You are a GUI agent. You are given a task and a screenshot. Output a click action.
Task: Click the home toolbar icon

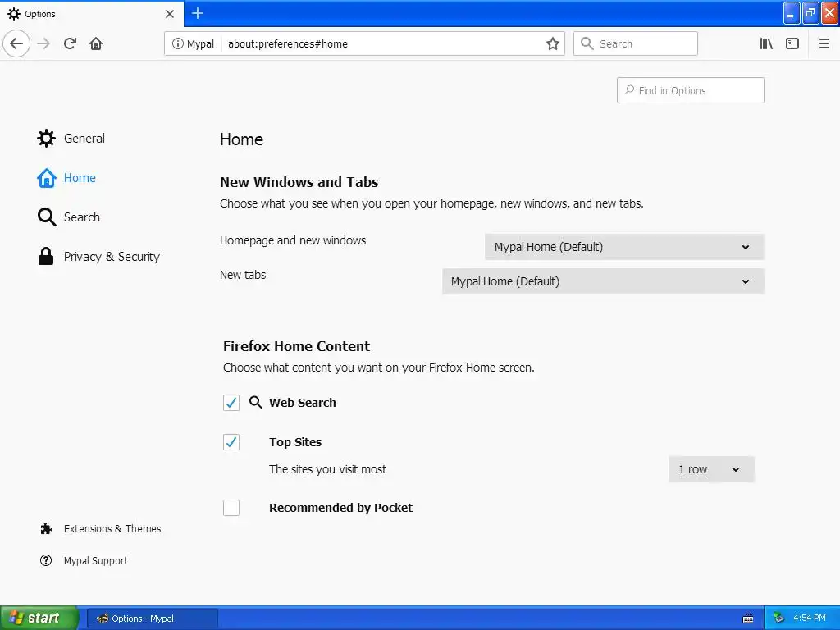point(96,43)
